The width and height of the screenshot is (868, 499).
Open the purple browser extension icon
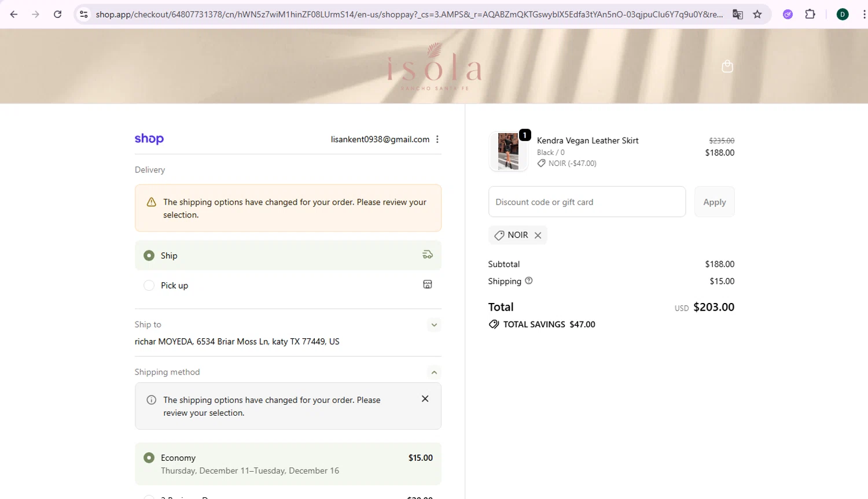[x=788, y=14]
